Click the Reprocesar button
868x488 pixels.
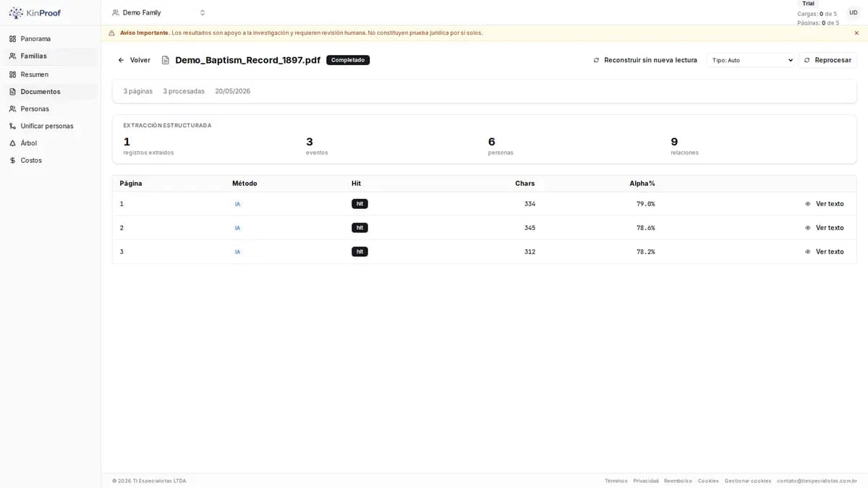coord(827,60)
